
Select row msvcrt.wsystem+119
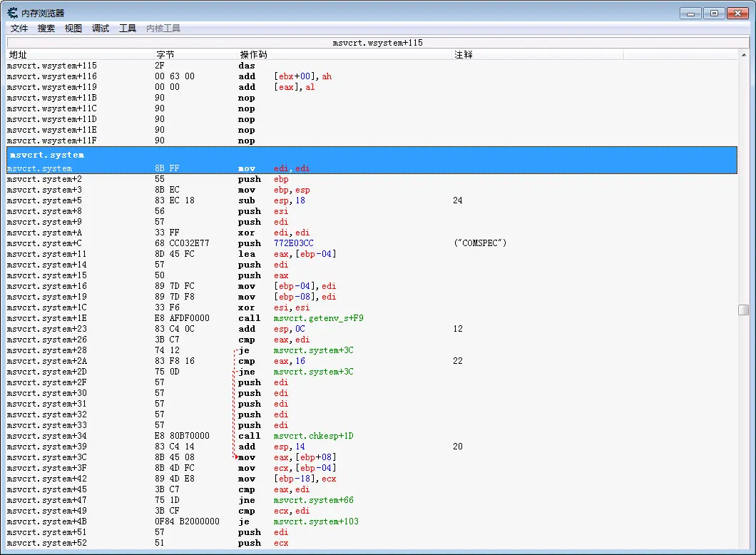tap(372, 87)
